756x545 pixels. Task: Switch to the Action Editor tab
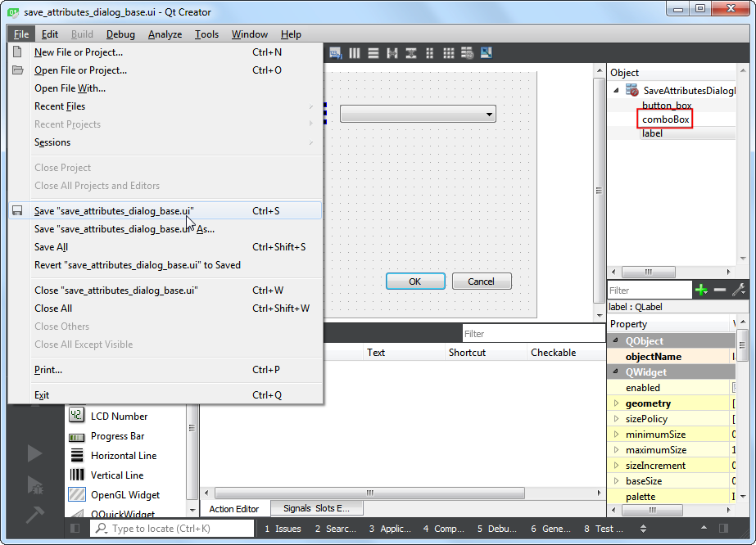coord(234,509)
